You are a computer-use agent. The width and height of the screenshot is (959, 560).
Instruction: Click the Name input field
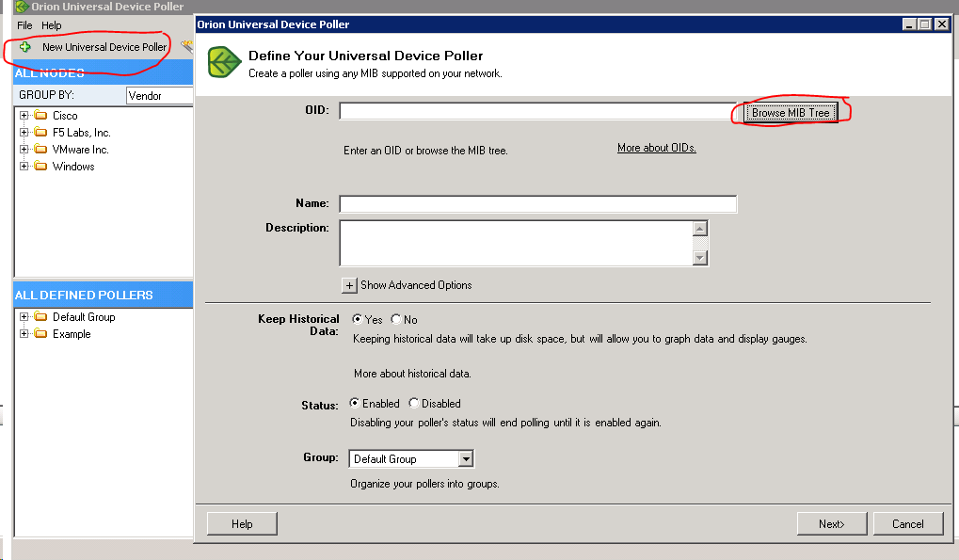coord(538,204)
